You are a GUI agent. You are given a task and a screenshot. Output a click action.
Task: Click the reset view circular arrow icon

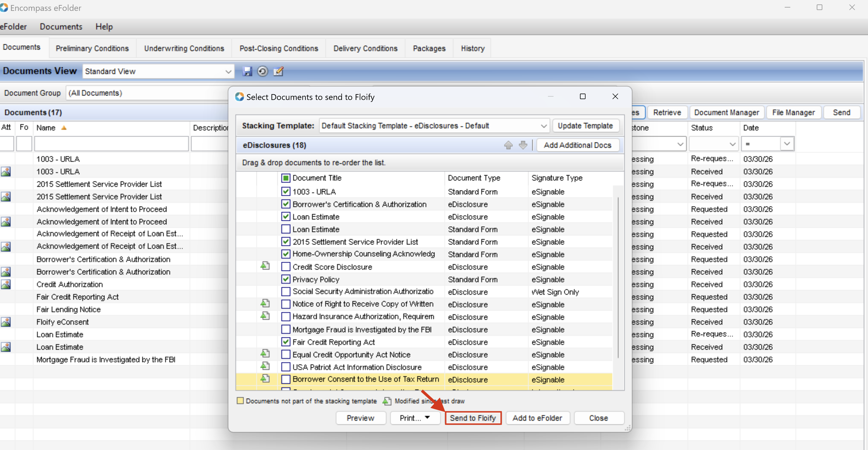coord(262,71)
